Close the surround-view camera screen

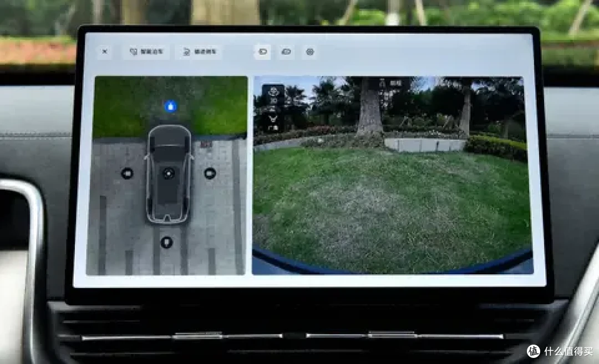click(105, 52)
